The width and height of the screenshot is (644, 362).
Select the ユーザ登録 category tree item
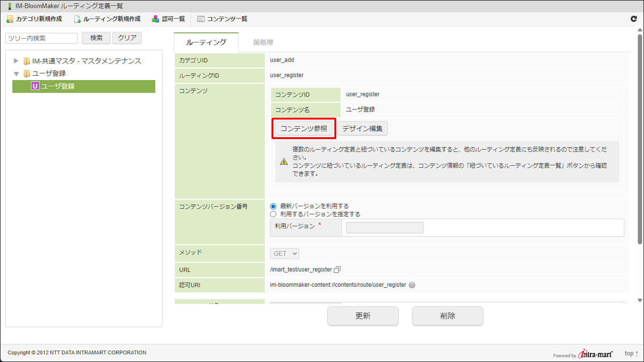pos(49,73)
